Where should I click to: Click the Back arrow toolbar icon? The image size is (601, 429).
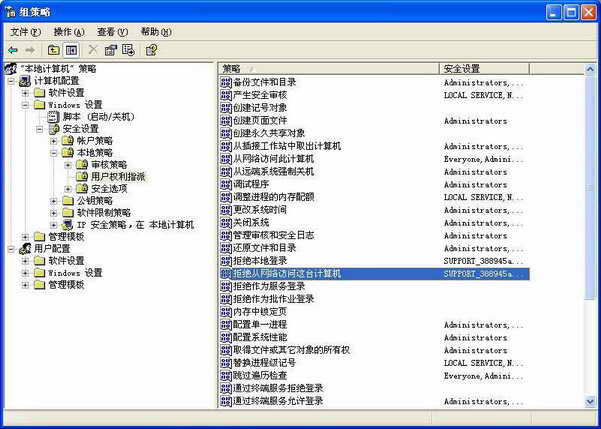point(13,49)
